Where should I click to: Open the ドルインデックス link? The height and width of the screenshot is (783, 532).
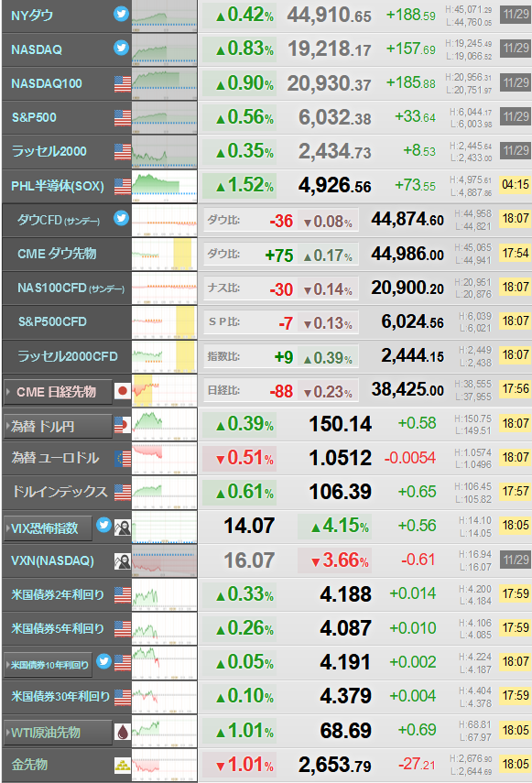point(60,492)
